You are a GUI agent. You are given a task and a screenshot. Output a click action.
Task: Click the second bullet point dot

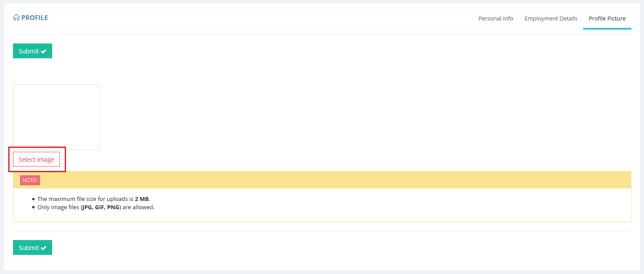pos(33,207)
